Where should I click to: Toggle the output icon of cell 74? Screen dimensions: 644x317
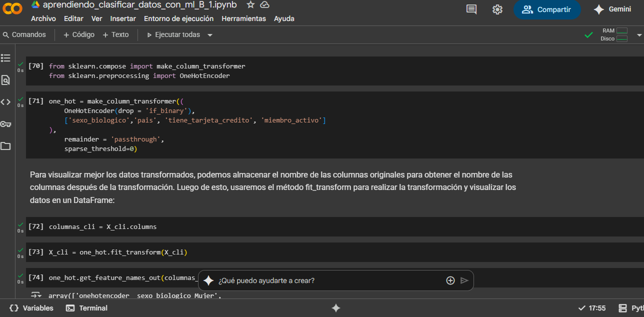point(36,295)
